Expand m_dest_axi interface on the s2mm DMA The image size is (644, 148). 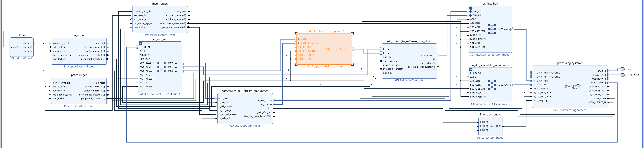[435, 55]
